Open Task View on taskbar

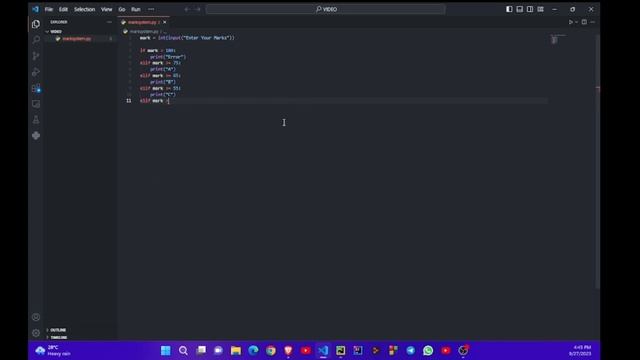201,351
